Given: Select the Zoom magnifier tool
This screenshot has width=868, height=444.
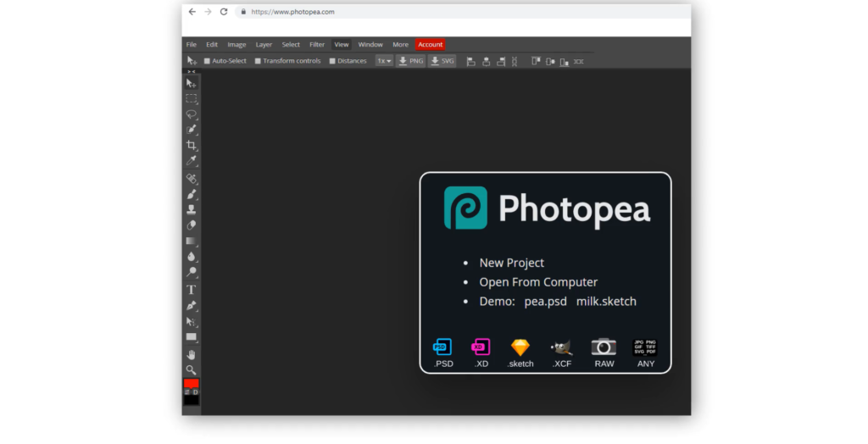Looking at the screenshot, I should pos(191,369).
